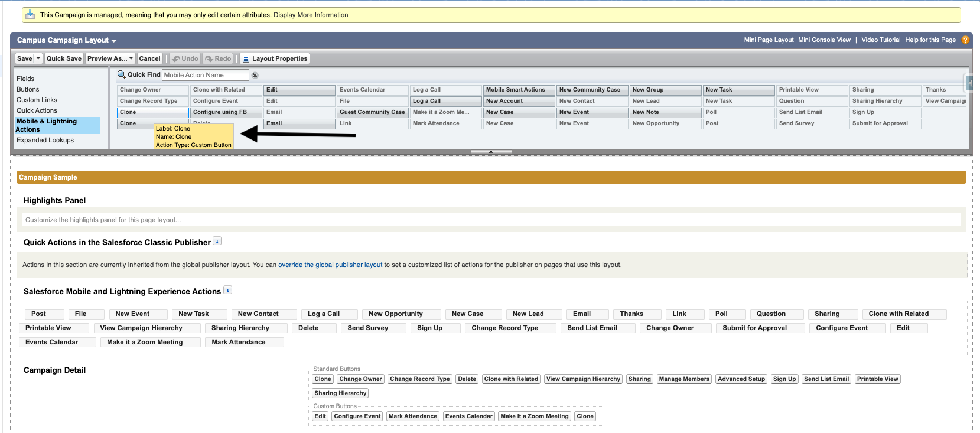Viewport: 980px width, 433px height.
Task: Open the Campus Campaign Layout dropdown
Action: point(113,41)
